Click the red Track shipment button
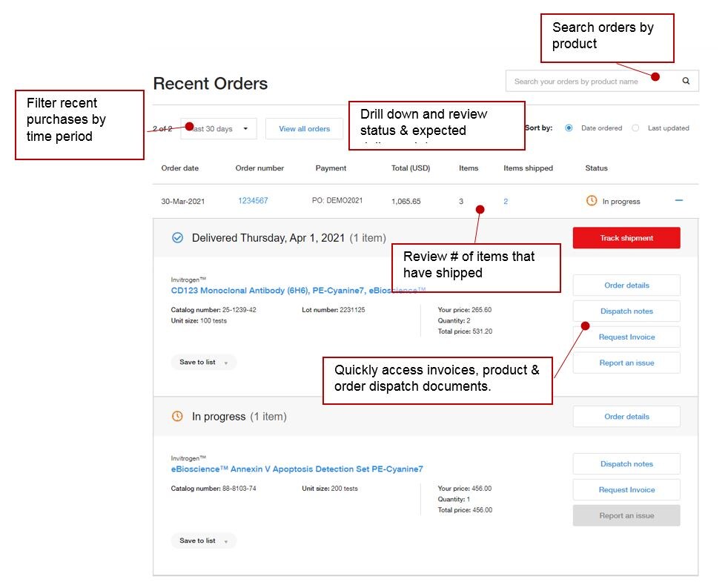Viewport: 728px width, 588px height. click(626, 238)
